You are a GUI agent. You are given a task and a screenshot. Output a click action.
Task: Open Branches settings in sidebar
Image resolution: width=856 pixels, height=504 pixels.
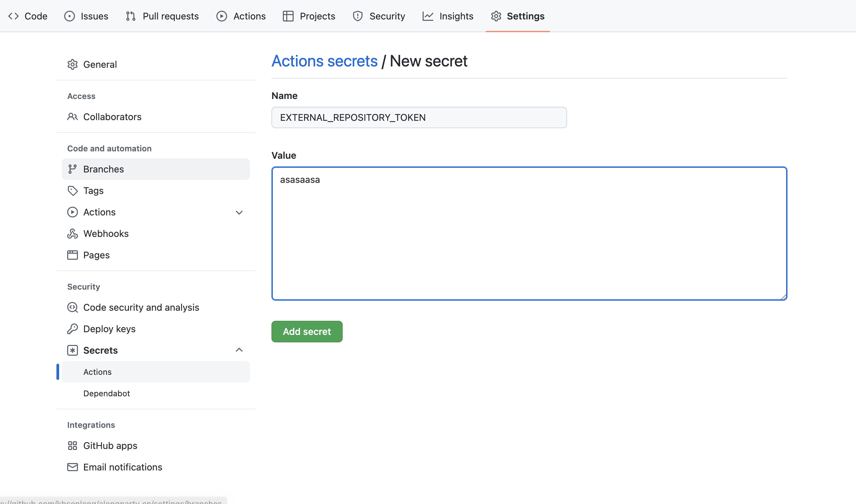103,169
